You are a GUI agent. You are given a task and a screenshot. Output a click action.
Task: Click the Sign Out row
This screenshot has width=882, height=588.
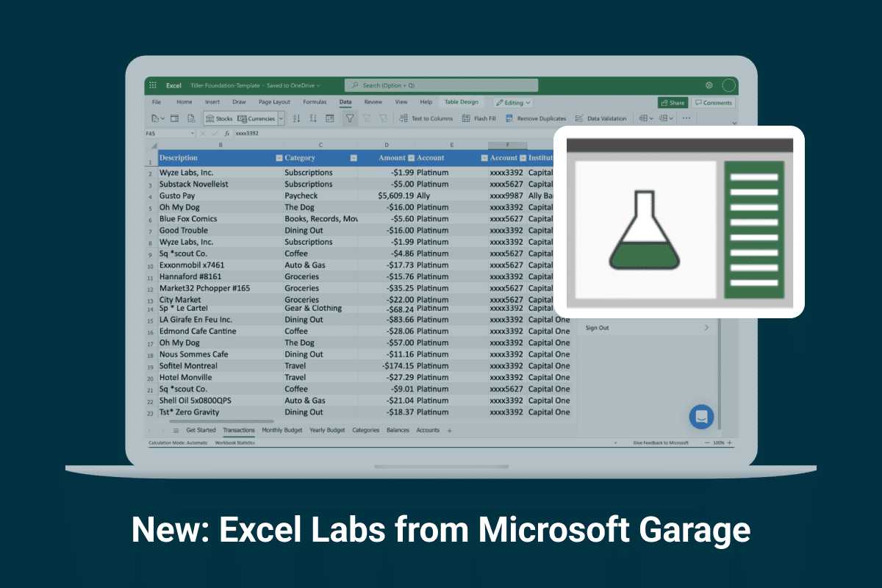pos(648,328)
